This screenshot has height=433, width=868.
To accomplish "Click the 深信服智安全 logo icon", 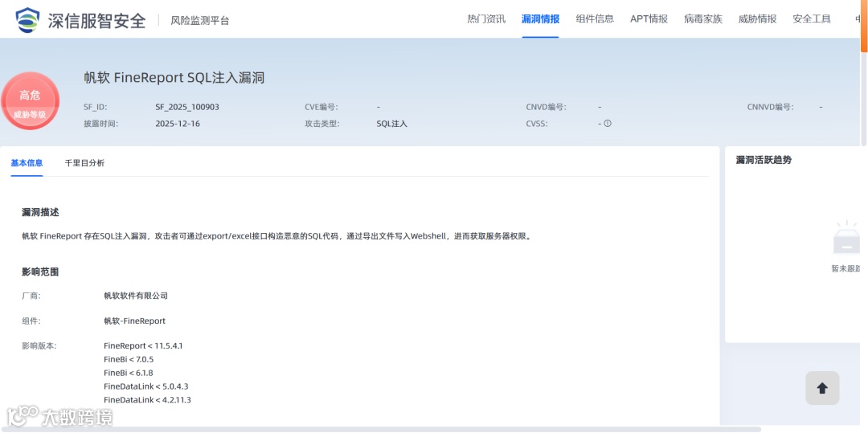I will 27,20.
